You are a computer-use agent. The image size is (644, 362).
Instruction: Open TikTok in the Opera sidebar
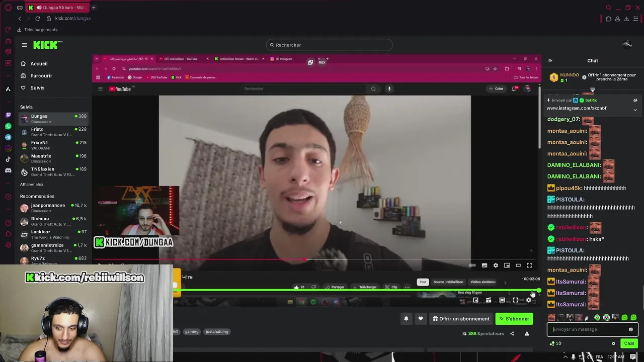pyautogui.click(x=8, y=159)
